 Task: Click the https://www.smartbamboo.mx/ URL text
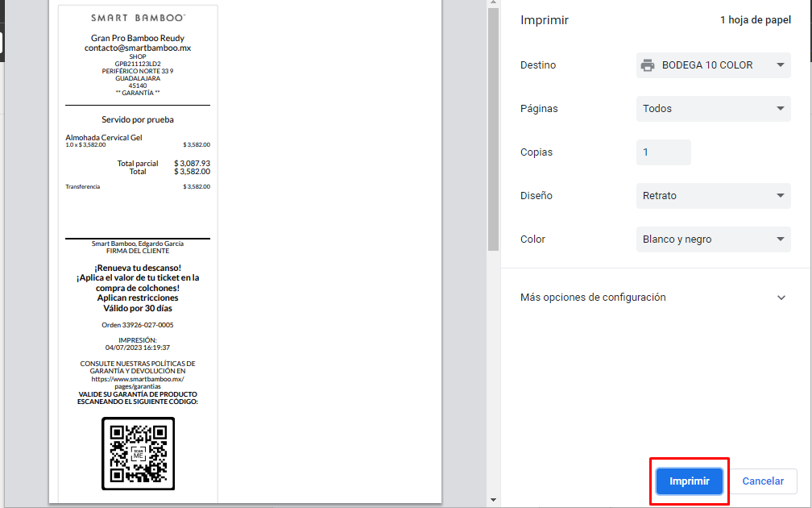click(x=138, y=379)
